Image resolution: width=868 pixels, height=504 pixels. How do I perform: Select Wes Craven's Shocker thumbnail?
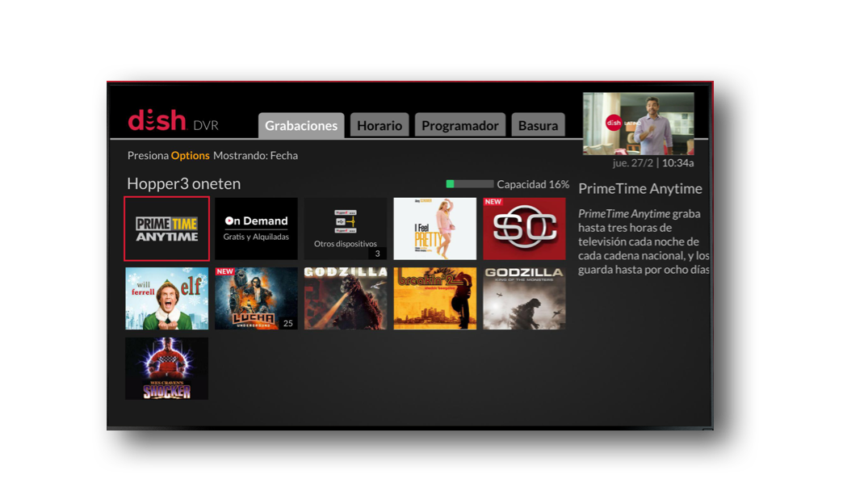point(166,368)
